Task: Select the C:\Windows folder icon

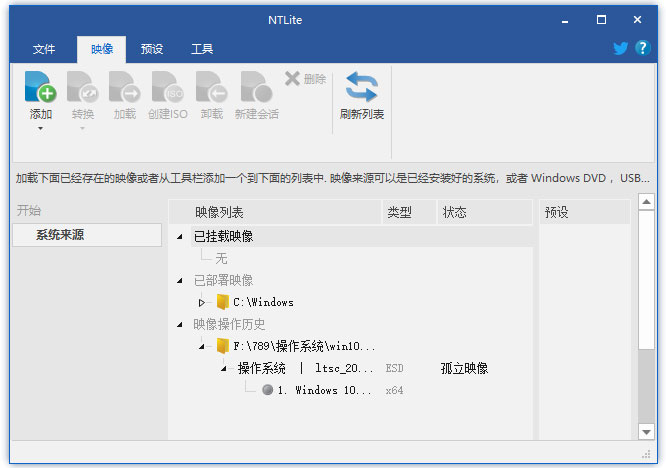Action: (223, 302)
